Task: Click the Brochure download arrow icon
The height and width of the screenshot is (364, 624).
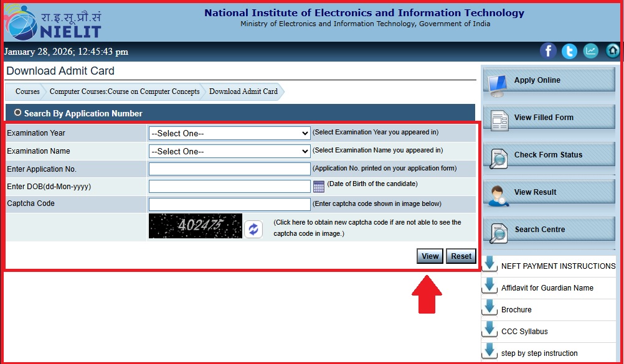Action: click(x=489, y=309)
